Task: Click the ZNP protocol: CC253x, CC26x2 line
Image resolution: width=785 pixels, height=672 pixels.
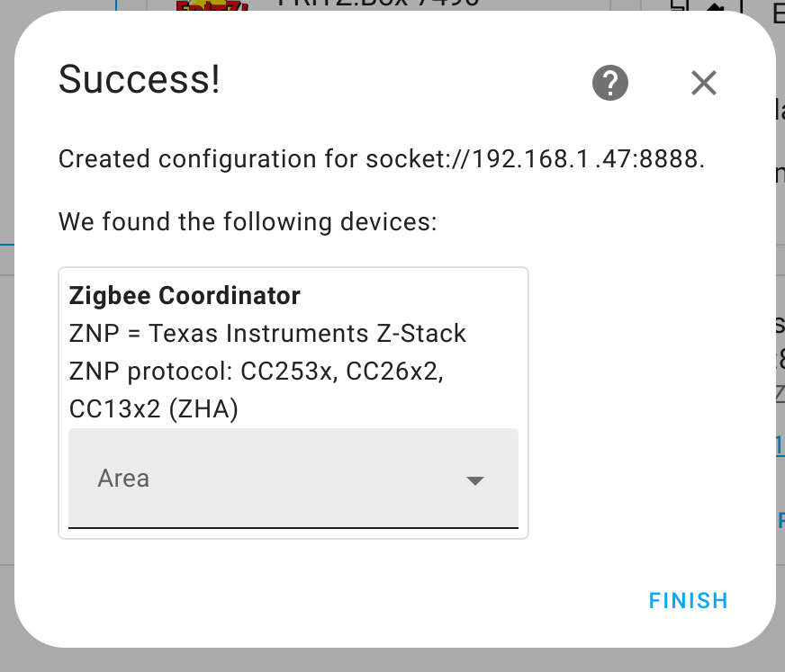Action: pos(257,372)
